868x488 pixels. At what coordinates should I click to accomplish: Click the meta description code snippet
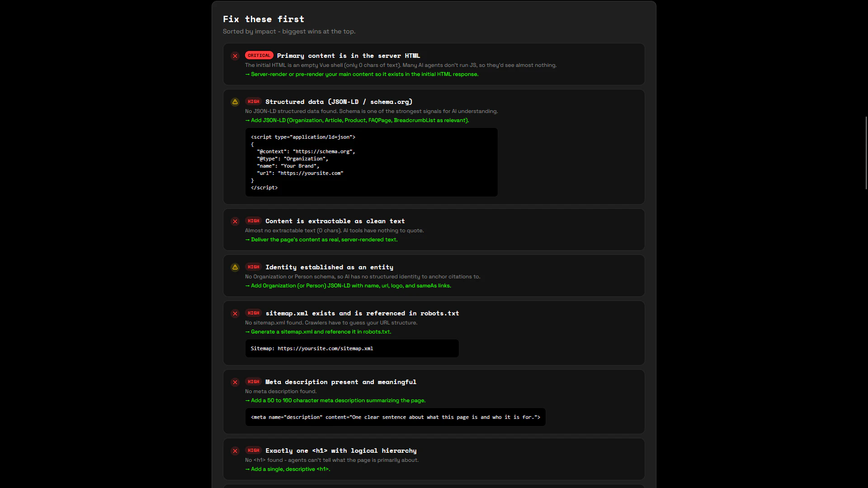coord(395,417)
